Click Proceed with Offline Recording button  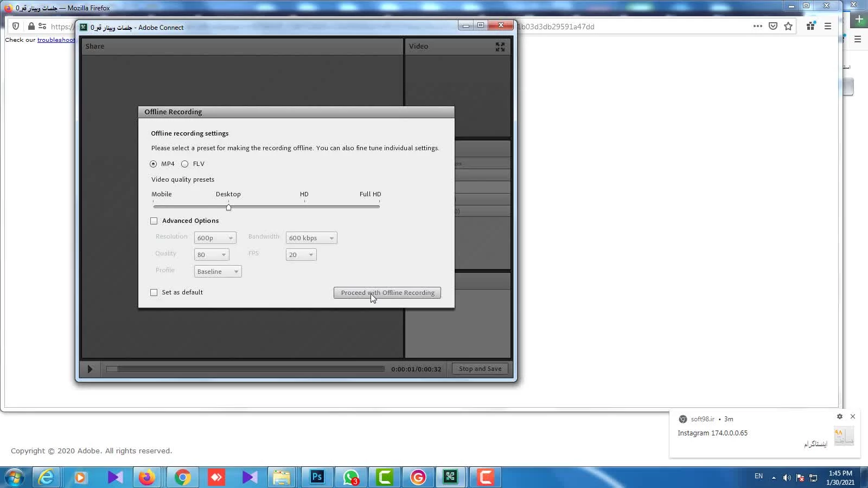click(x=387, y=293)
